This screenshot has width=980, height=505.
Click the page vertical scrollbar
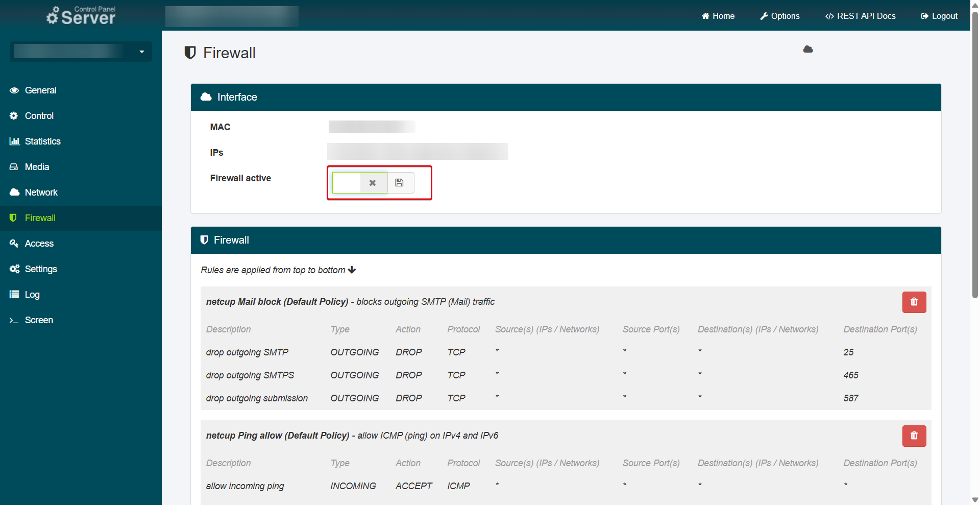coord(975,153)
